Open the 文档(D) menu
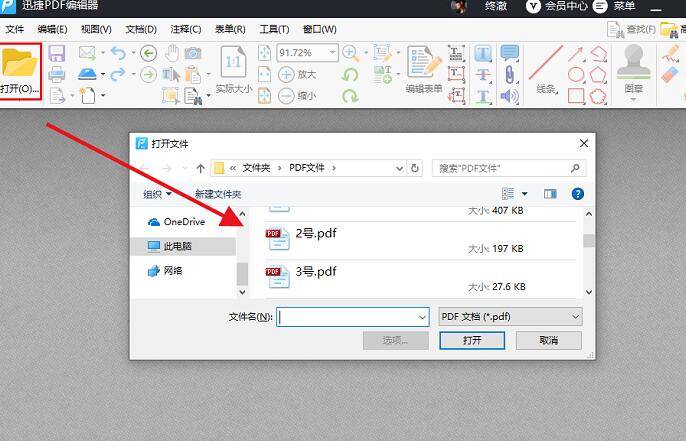Screen dimensions: 686x441 pos(141,29)
